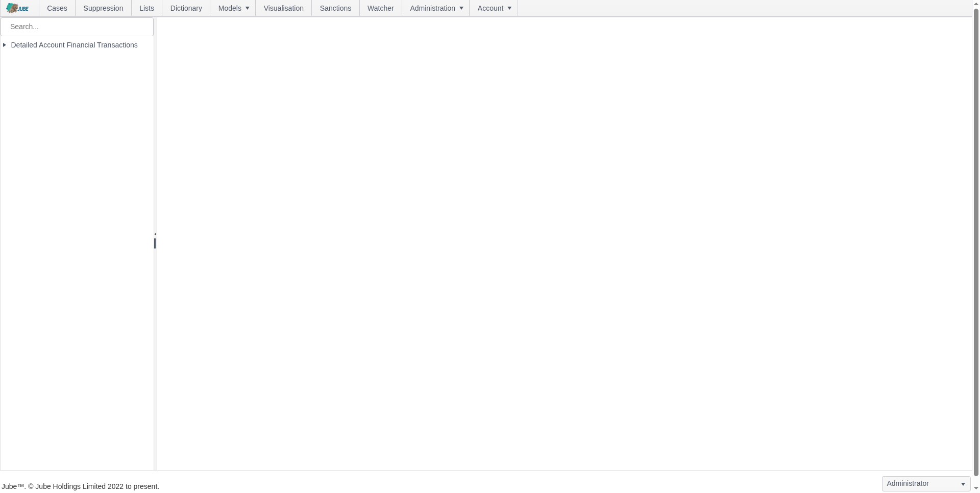Viewport: 980px width, 493px height.
Task: Open the Cases page
Action: pos(57,8)
